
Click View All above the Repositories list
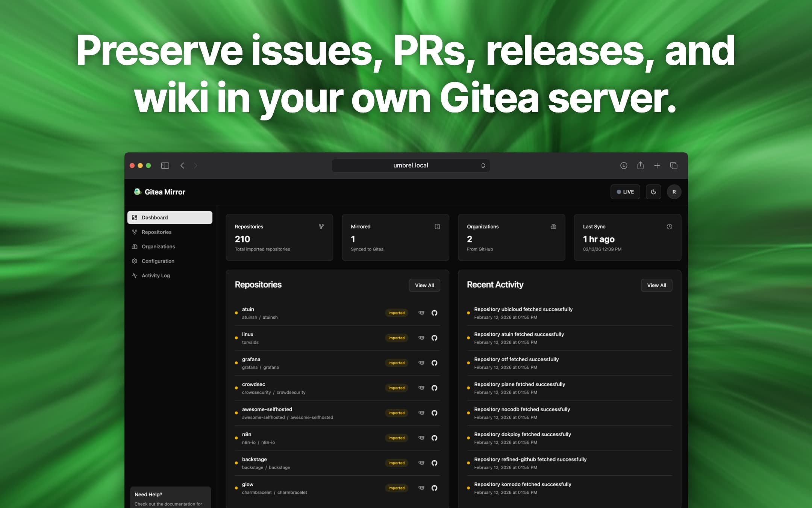[424, 285]
